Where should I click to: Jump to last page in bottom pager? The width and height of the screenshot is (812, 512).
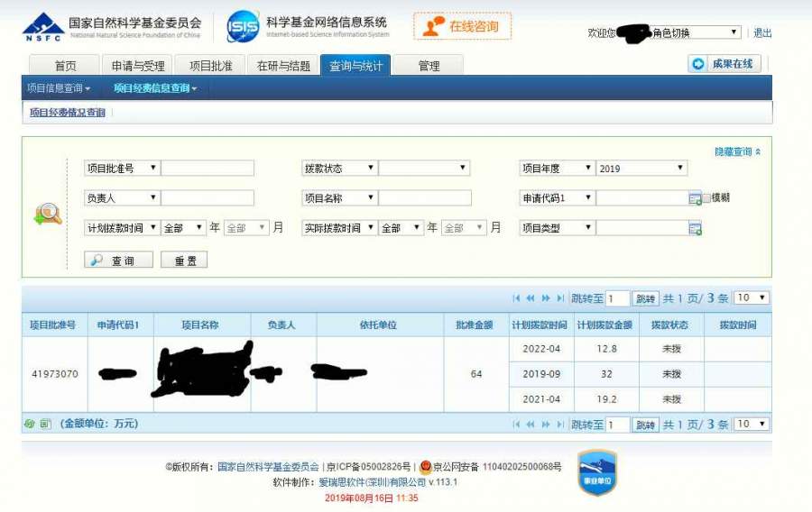coord(560,425)
